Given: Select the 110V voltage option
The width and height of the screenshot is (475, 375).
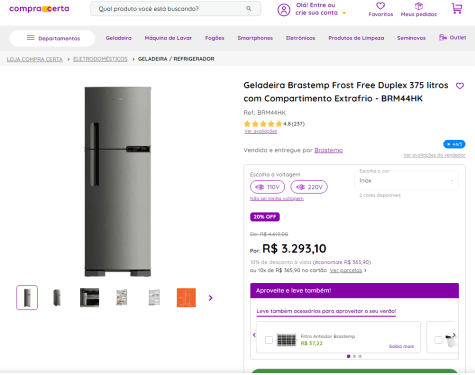Looking at the screenshot, I should [x=267, y=187].
